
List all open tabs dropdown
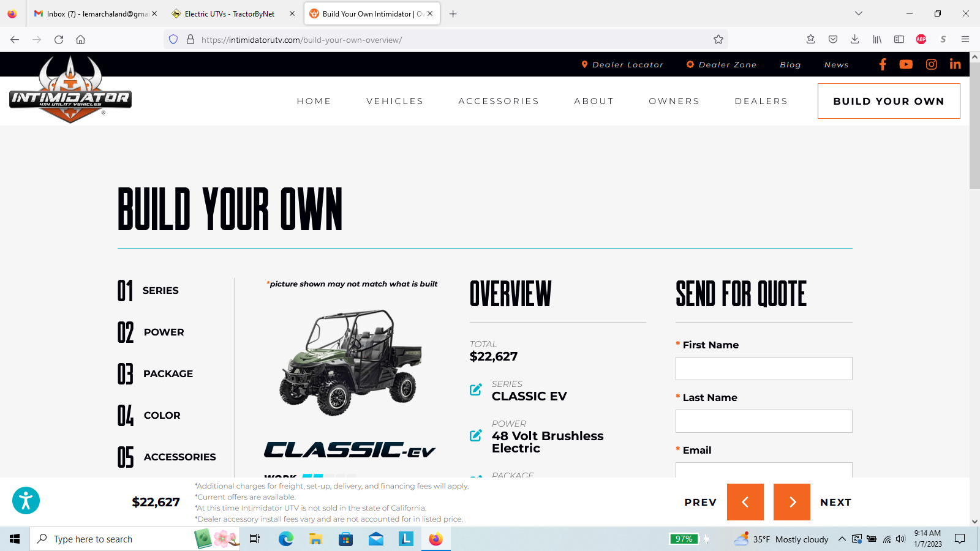[x=859, y=13]
